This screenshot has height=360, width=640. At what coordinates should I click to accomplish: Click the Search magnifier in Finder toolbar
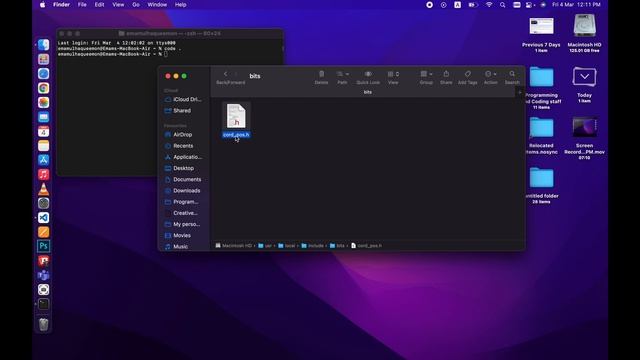(x=512, y=74)
